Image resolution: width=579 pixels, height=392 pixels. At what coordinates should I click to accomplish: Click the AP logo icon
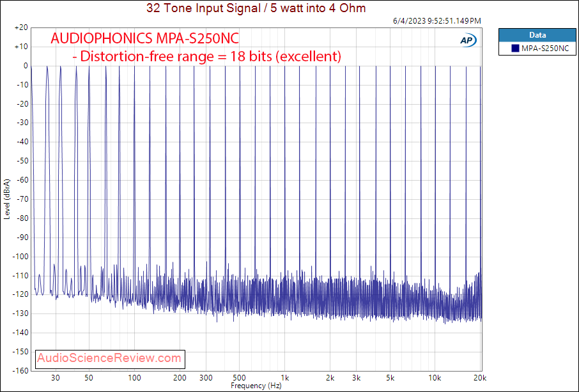tap(468, 40)
